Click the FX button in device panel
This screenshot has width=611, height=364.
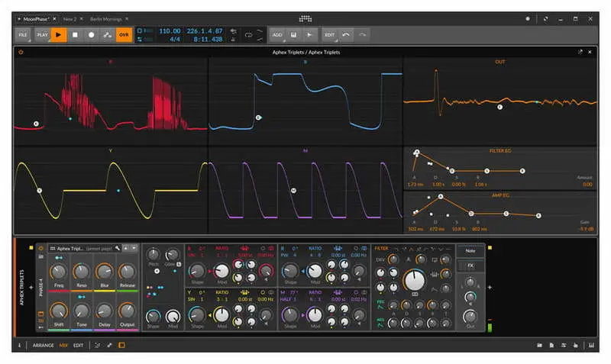click(470, 266)
